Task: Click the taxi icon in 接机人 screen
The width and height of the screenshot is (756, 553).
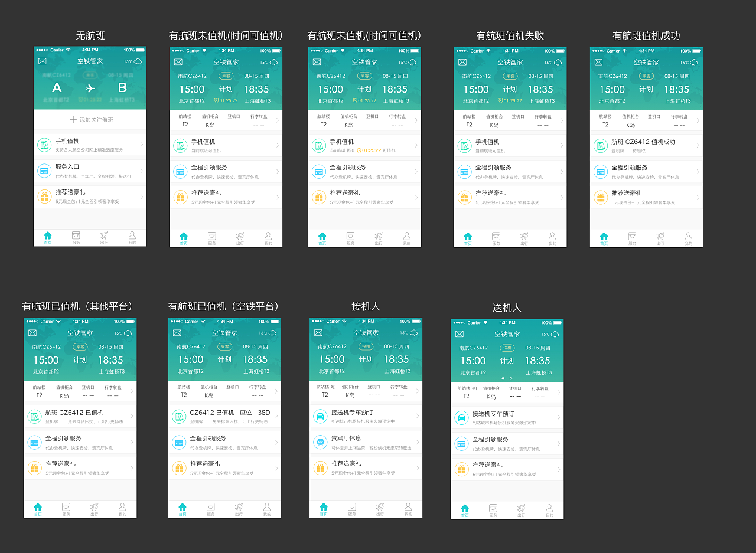Action: click(320, 417)
